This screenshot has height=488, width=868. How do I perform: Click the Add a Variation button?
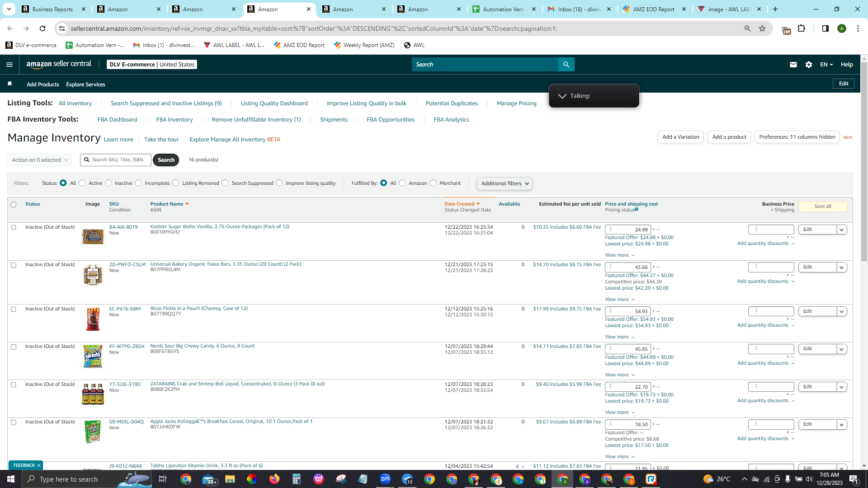[681, 137]
